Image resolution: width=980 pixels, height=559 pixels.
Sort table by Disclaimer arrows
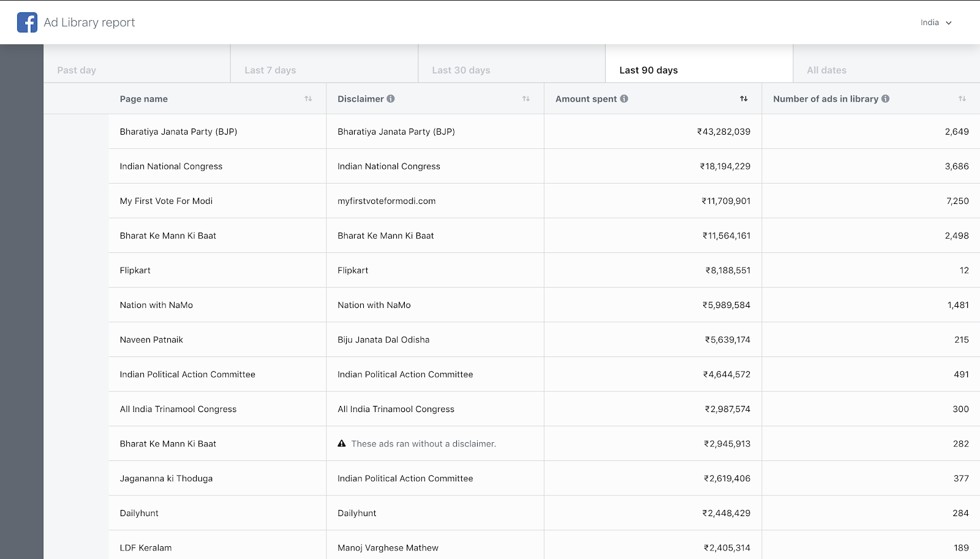[526, 99]
